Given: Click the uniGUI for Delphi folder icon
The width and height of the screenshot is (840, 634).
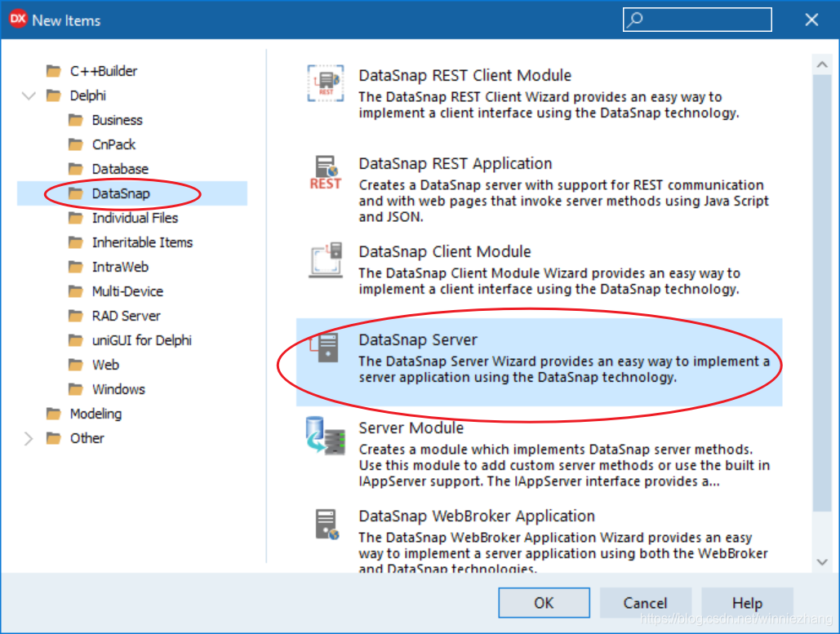Looking at the screenshot, I should pos(76,340).
